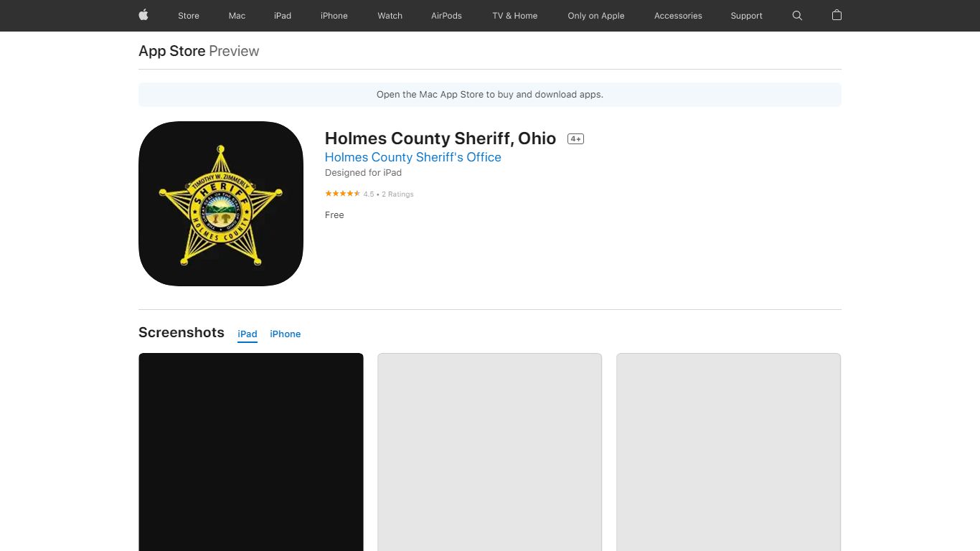980x551 pixels.
Task: Click the 'Holmes County Sheriff, Ohio' title
Action: point(440,138)
